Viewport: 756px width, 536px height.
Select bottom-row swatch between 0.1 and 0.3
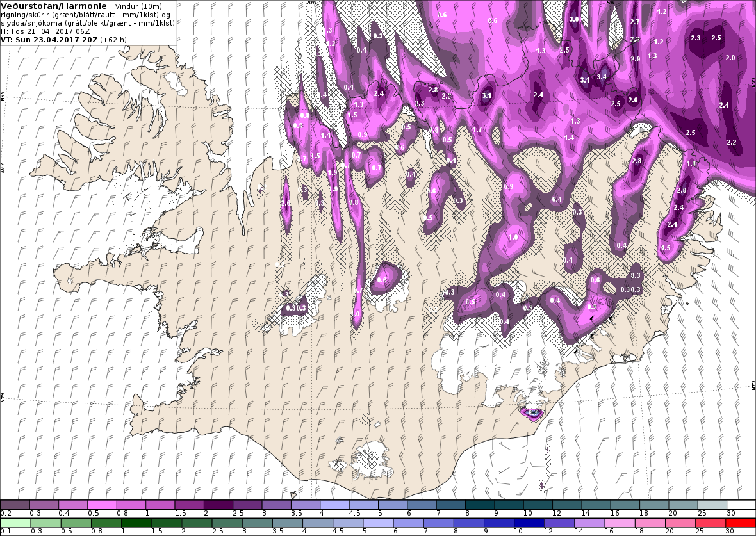pos(15,523)
